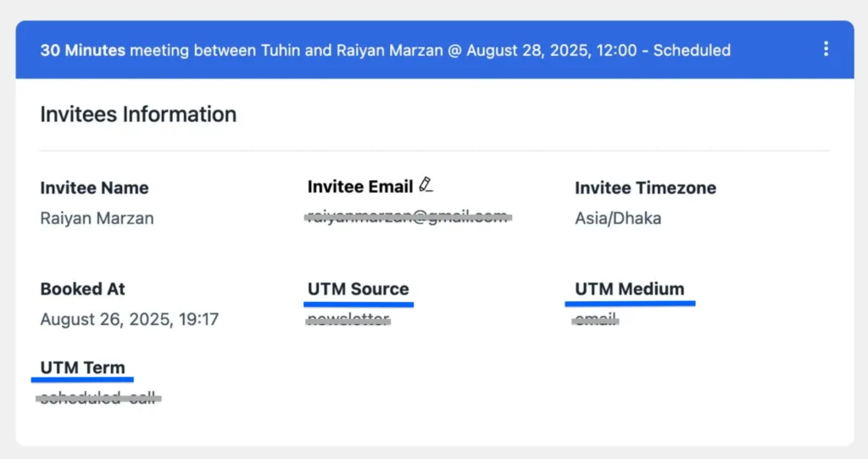Click the 30 Minutes text in header
This screenshot has width=868, height=459.
(83, 50)
